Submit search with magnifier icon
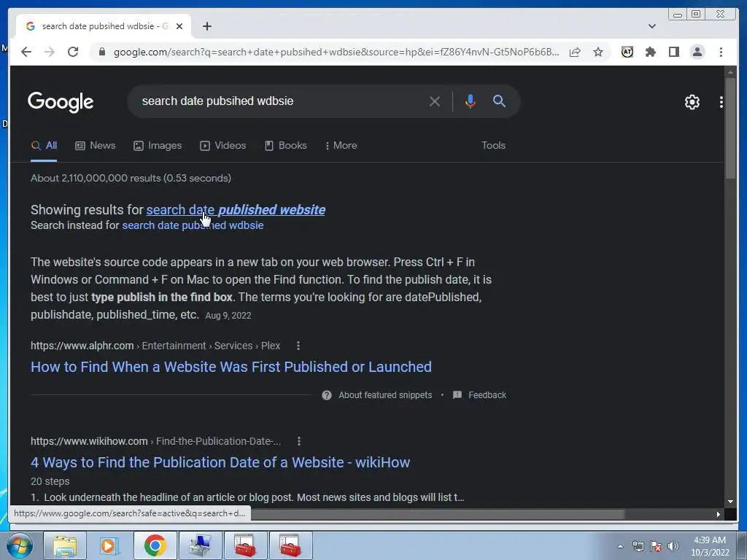Screen dimensions: 747x560 (499, 101)
